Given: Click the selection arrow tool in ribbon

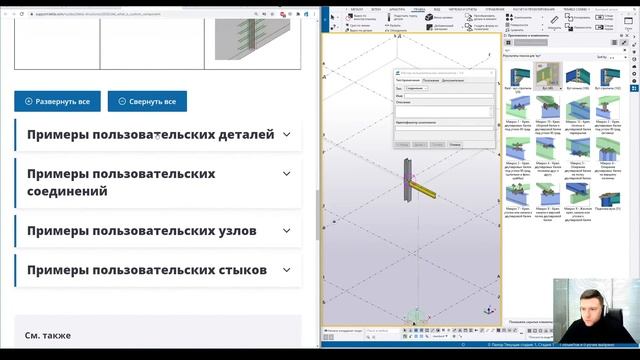Looking at the screenshot, I should (333, 17).
